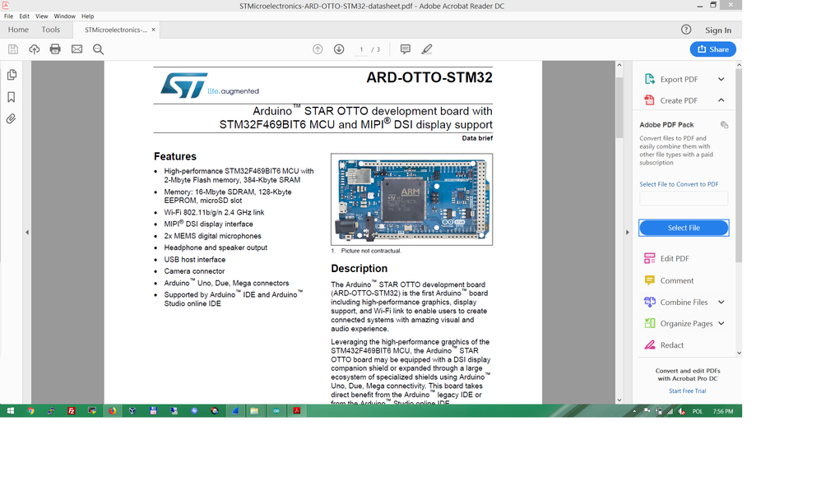Switch to Arduino IDE in taskbar
Screen dimensions: 821x504
(x=276, y=411)
